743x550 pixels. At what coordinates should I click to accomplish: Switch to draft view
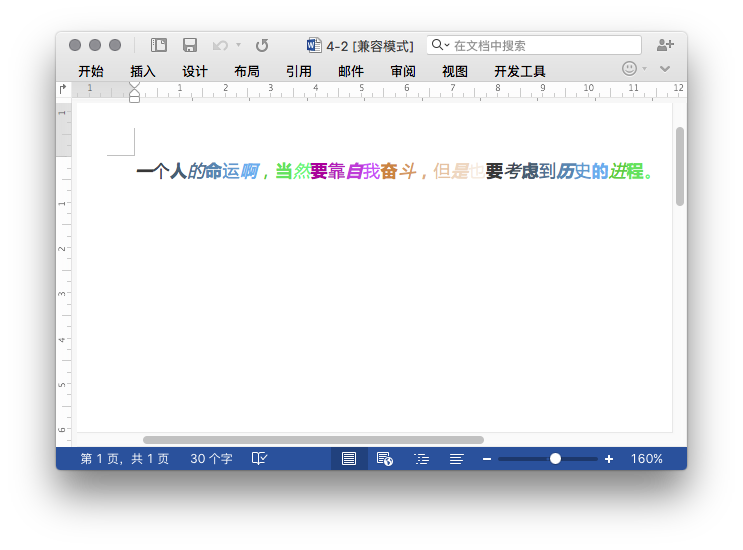pos(456,459)
